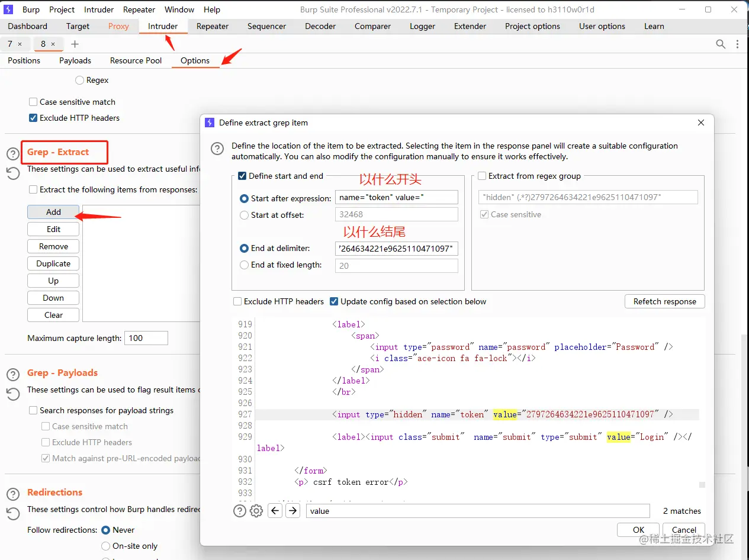Select End at fixed length radio button
The width and height of the screenshot is (749, 560).
pos(245,265)
